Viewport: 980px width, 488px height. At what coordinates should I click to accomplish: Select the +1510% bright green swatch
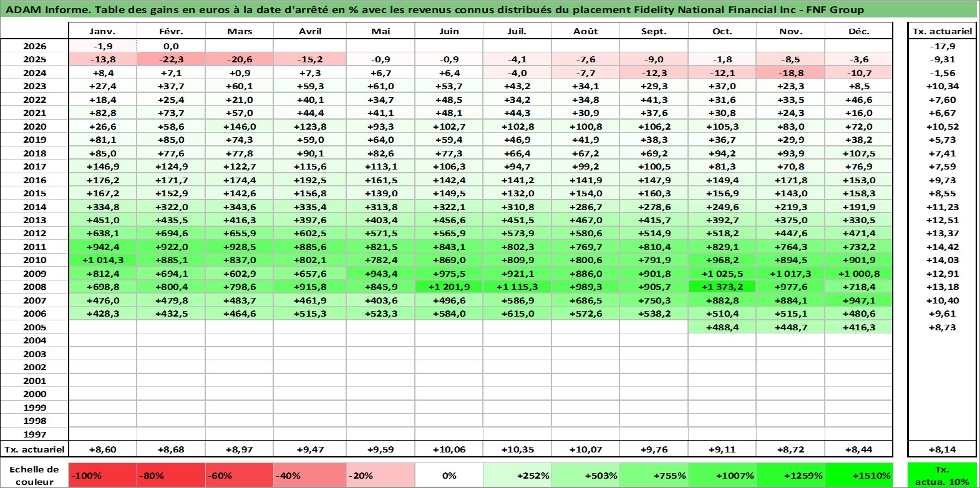point(859,475)
